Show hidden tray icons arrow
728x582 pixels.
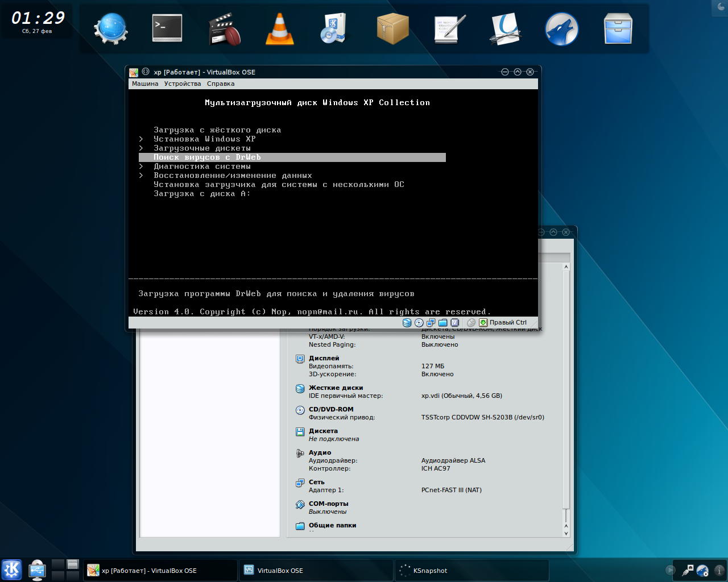click(671, 570)
